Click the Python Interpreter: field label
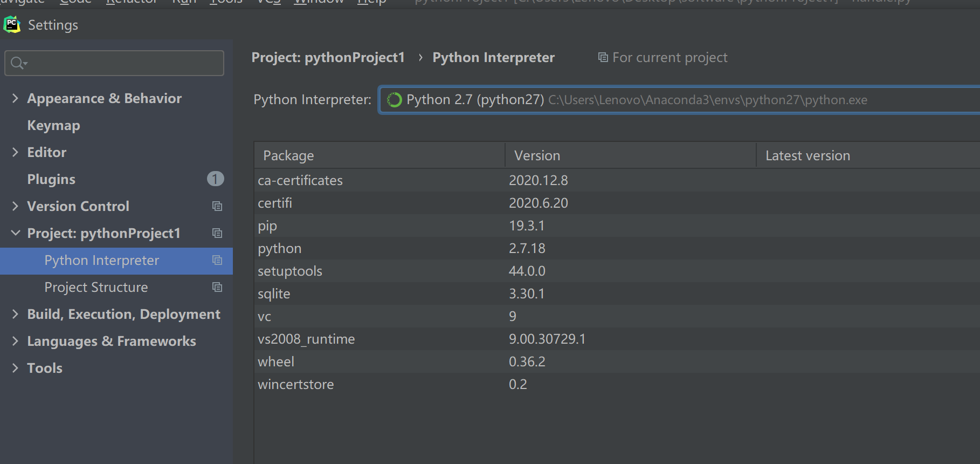This screenshot has width=980, height=464. tap(312, 100)
